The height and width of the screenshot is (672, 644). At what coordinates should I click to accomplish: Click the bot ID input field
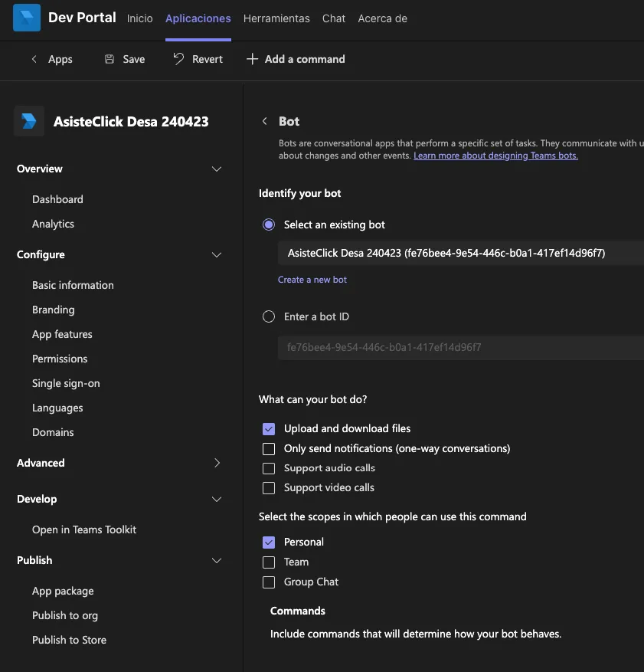click(461, 348)
